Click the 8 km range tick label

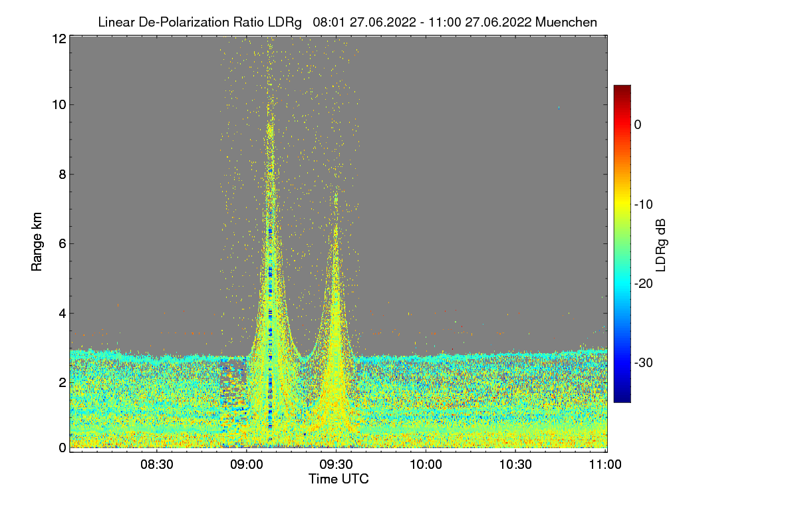tap(63, 174)
